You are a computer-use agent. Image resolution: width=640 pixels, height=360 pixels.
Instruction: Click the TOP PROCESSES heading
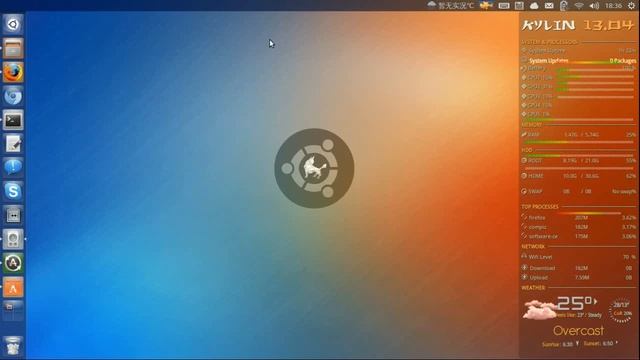point(540,207)
